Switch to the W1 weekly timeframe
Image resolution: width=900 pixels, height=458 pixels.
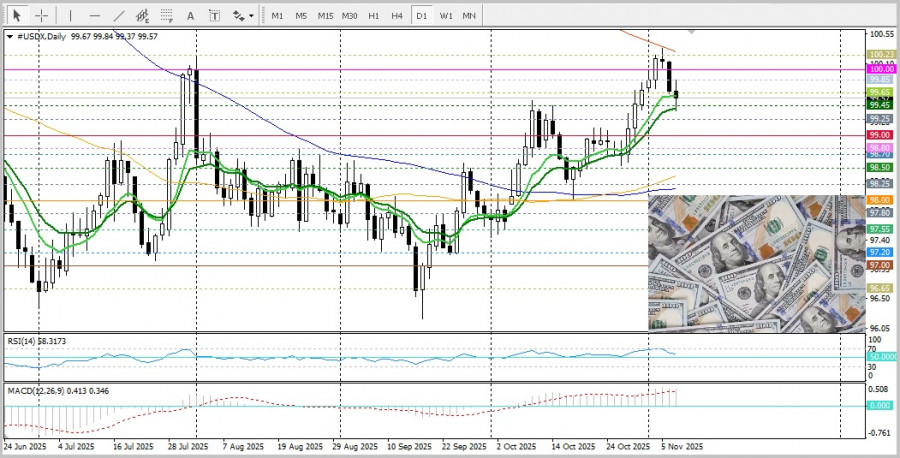pos(445,16)
